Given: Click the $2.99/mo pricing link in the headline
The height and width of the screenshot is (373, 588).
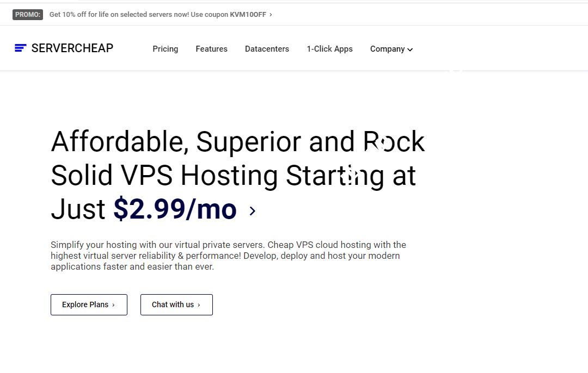Looking at the screenshot, I should [174, 209].
